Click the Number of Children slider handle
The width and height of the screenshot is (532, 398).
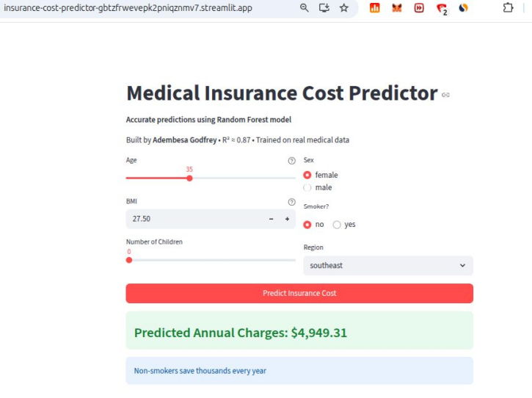click(129, 260)
